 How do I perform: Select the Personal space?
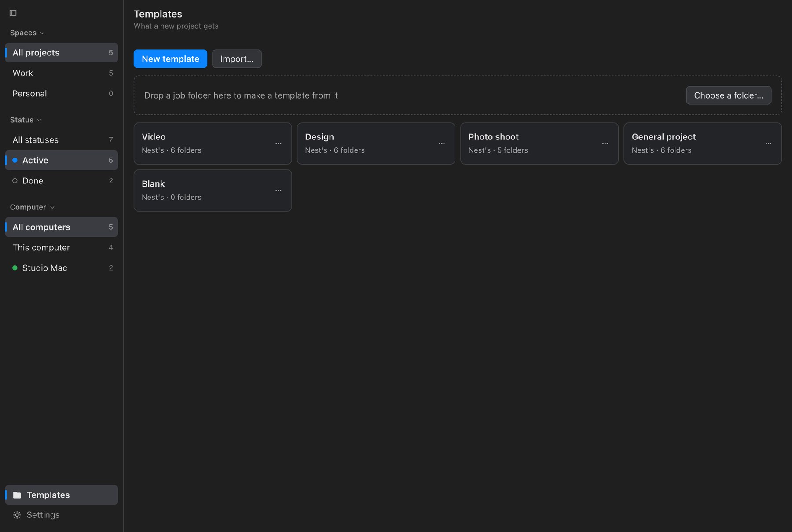pos(62,93)
